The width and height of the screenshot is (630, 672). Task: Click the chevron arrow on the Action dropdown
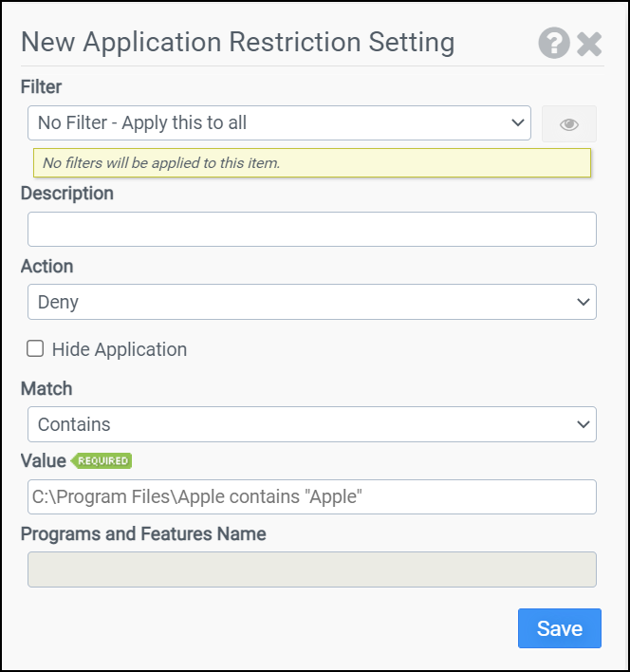[x=583, y=302]
